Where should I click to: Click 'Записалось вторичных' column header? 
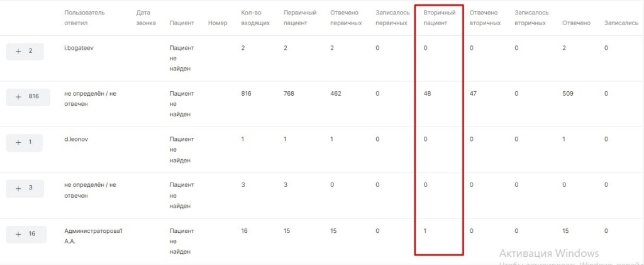531,18
